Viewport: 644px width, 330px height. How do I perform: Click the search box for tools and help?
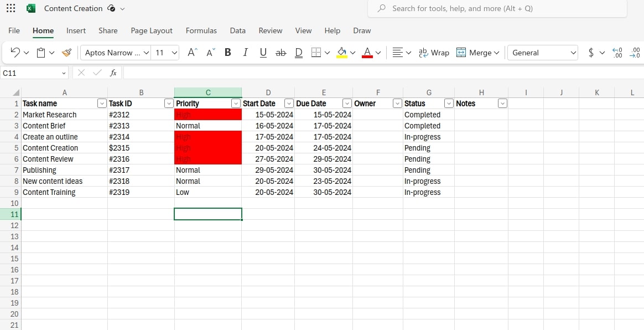[x=497, y=8]
